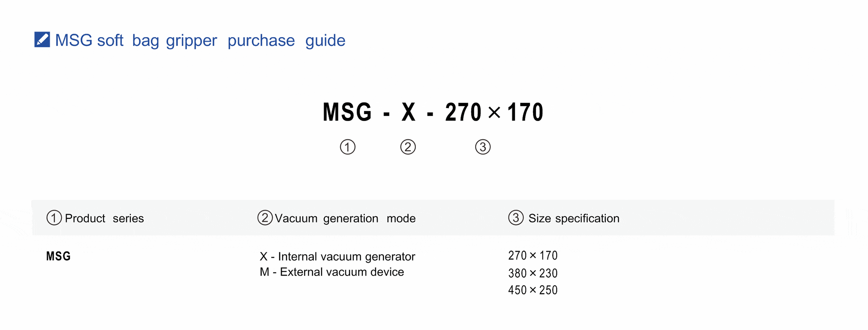Click the 'MSG soft bag gripper purchase guide' title
The width and height of the screenshot is (868, 330).
click(x=200, y=40)
